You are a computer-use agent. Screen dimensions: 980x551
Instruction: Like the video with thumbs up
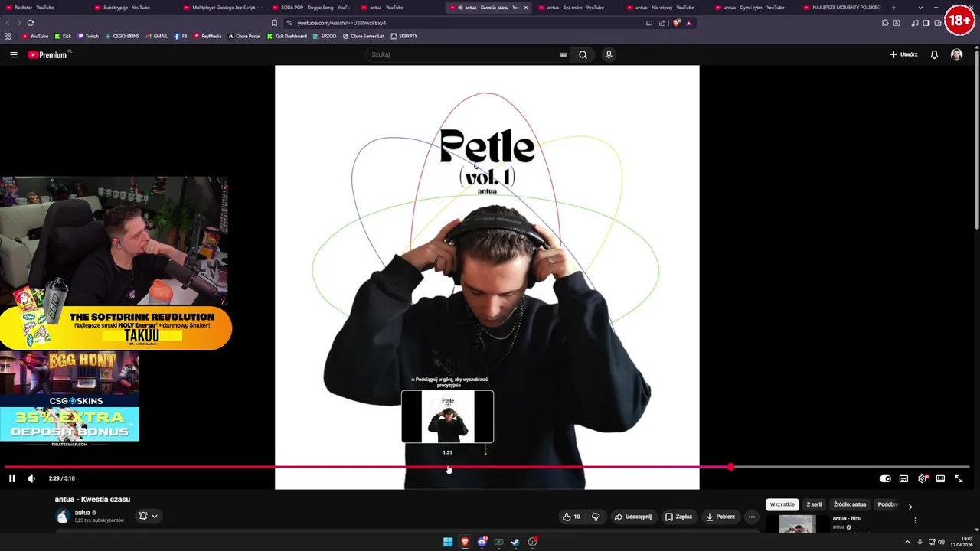click(571, 517)
